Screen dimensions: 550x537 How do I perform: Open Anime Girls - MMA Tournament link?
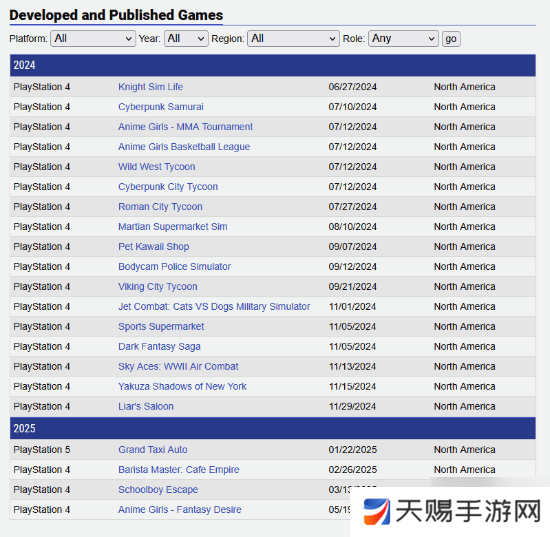(x=185, y=127)
